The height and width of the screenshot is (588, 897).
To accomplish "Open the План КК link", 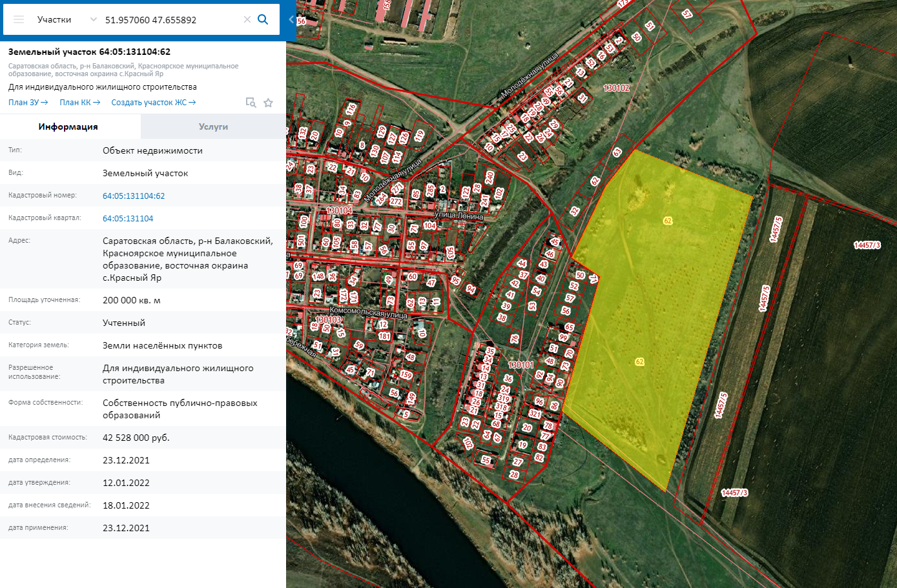I will pos(79,102).
